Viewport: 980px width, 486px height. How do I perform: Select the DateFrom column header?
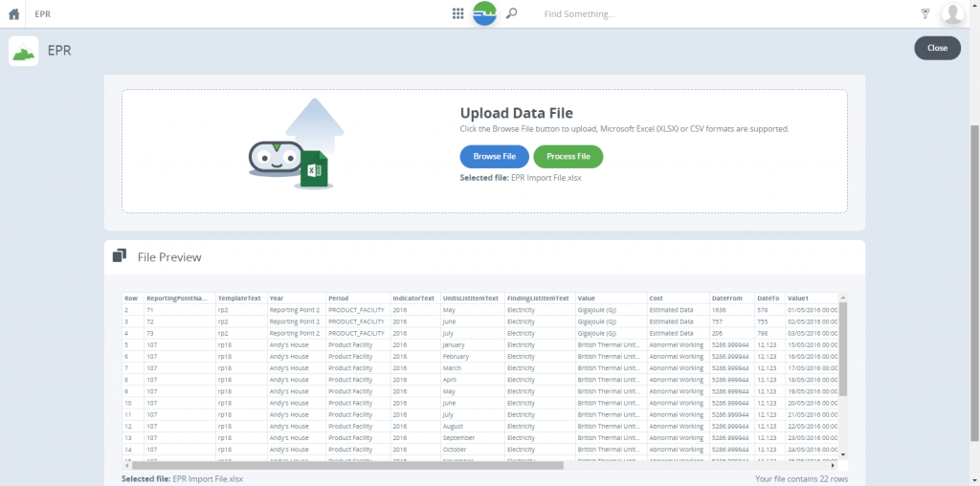coord(731,298)
